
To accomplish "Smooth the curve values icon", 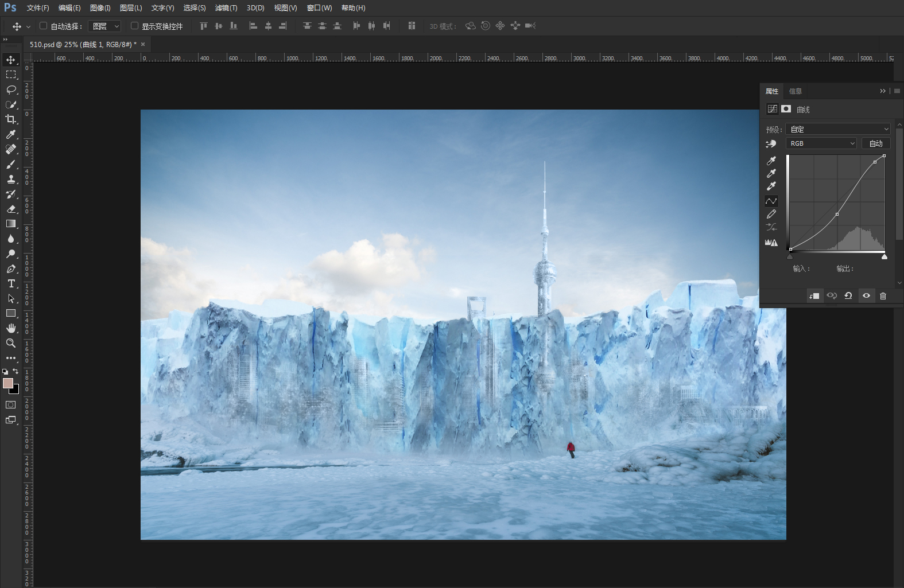I will 771,227.
